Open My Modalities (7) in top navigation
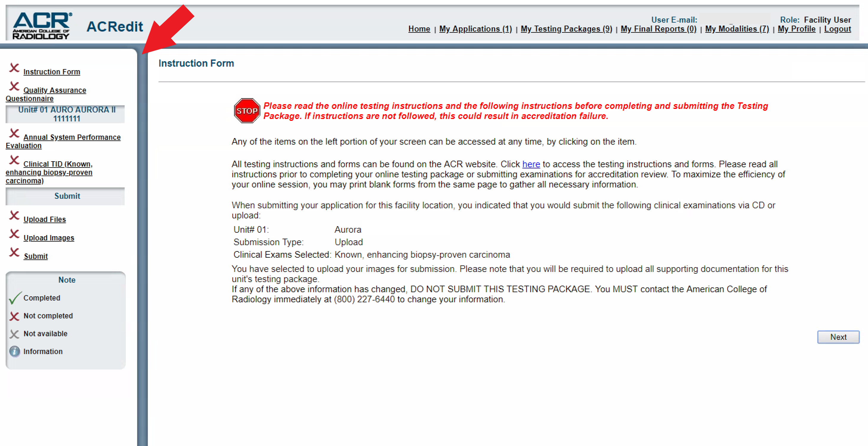This screenshot has height=446, width=868. tap(737, 29)
